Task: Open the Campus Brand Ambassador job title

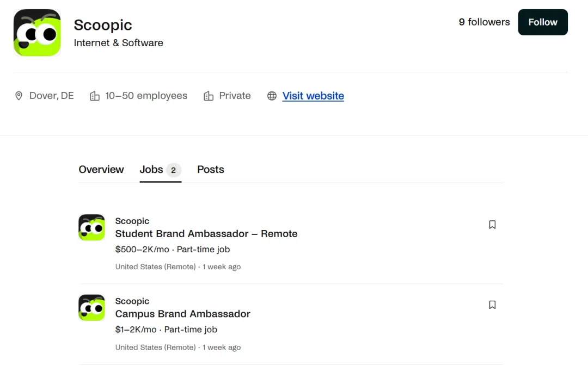Action: click(x=182, y=314)
